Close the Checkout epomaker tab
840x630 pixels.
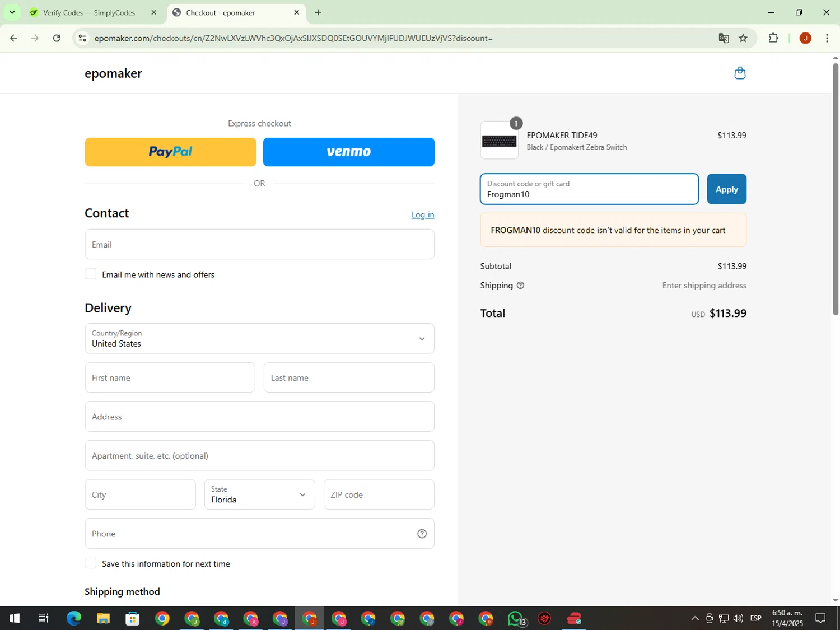coord(297,12)
